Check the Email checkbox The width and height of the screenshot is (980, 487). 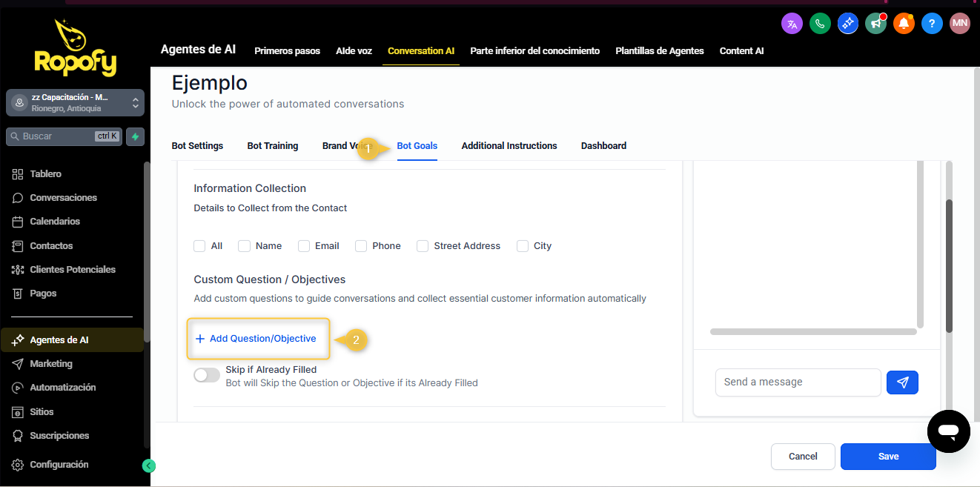click(x=304, y=246)
